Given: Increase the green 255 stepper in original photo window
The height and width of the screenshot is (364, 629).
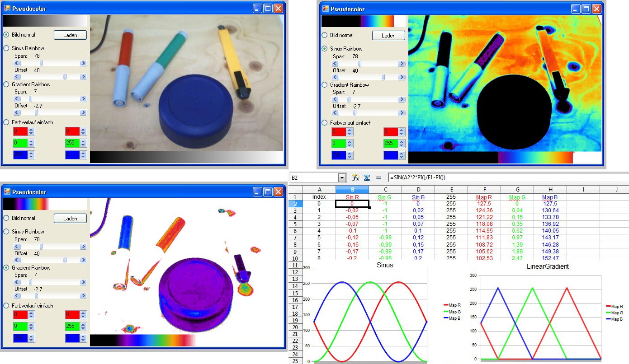Looking at the screenshot, I should coord(83,141).
